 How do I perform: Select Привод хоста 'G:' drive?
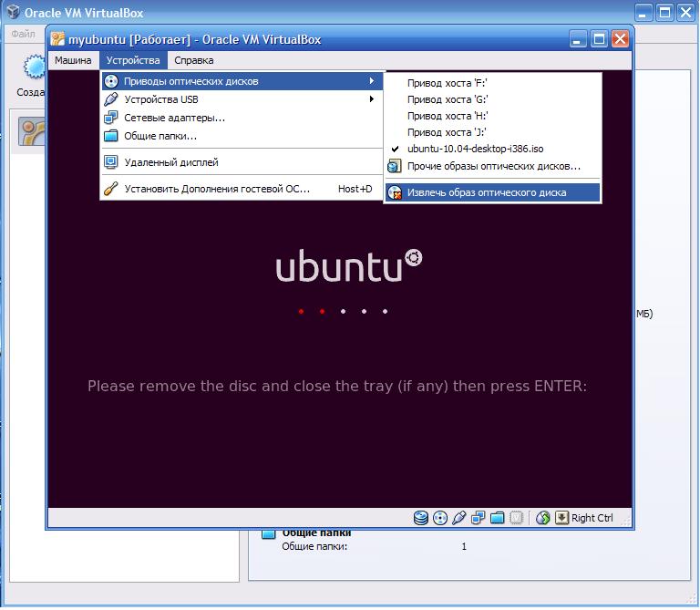point(492,99)
